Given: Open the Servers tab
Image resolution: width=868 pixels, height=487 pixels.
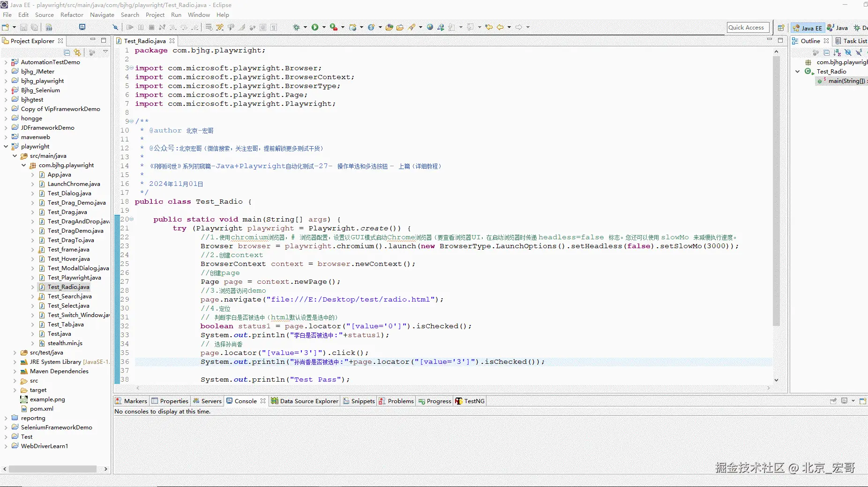Looking at the screenshot, I should coord(207,401).
